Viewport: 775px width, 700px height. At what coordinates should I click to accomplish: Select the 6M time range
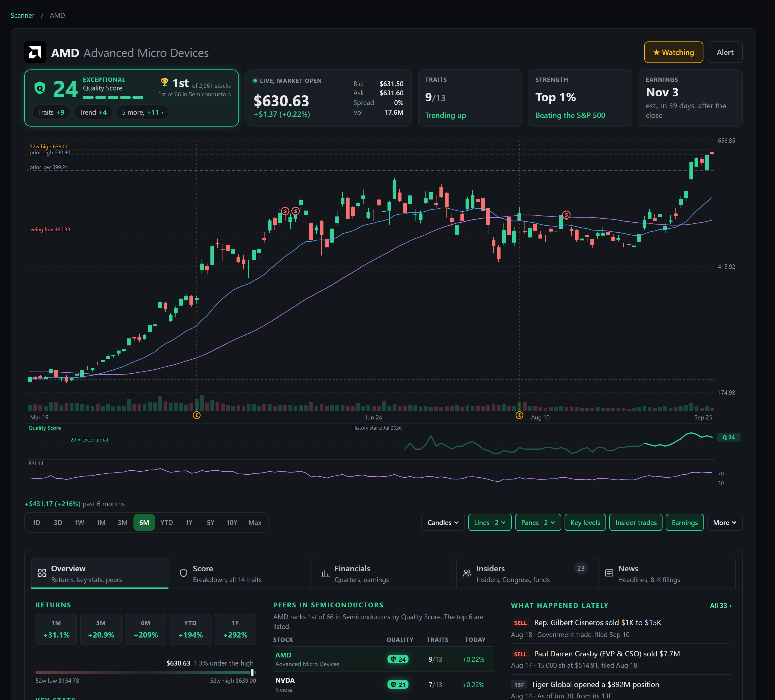coord(144,522)
